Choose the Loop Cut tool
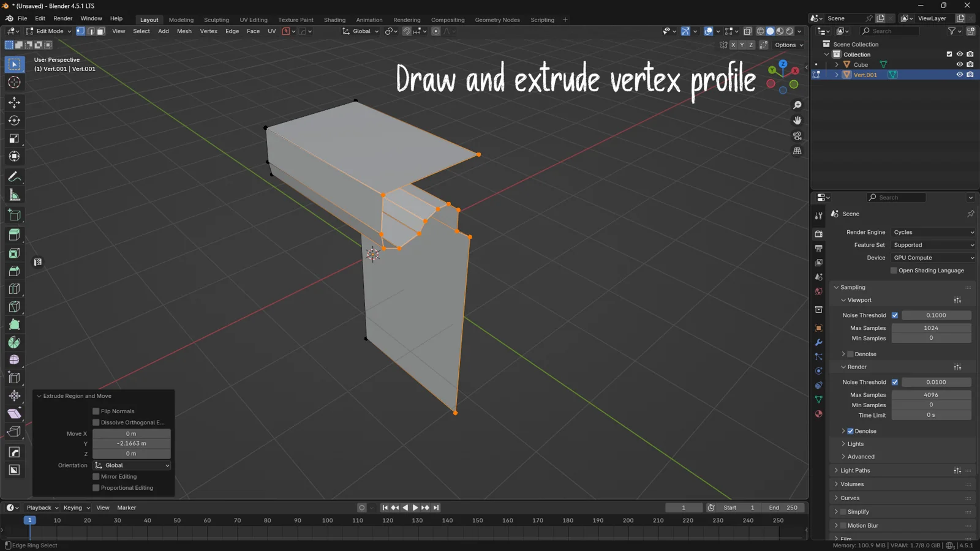This screenshot has width=980, height=551. tap(14, 289)
